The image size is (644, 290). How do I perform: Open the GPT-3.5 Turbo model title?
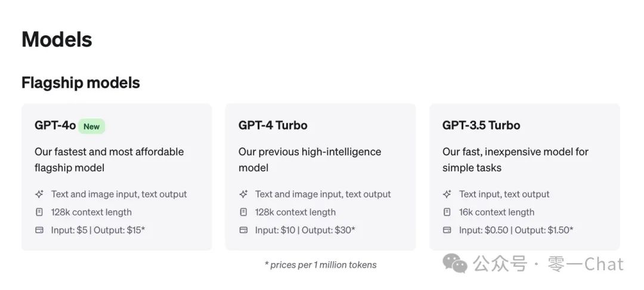[x=481, y=125]
